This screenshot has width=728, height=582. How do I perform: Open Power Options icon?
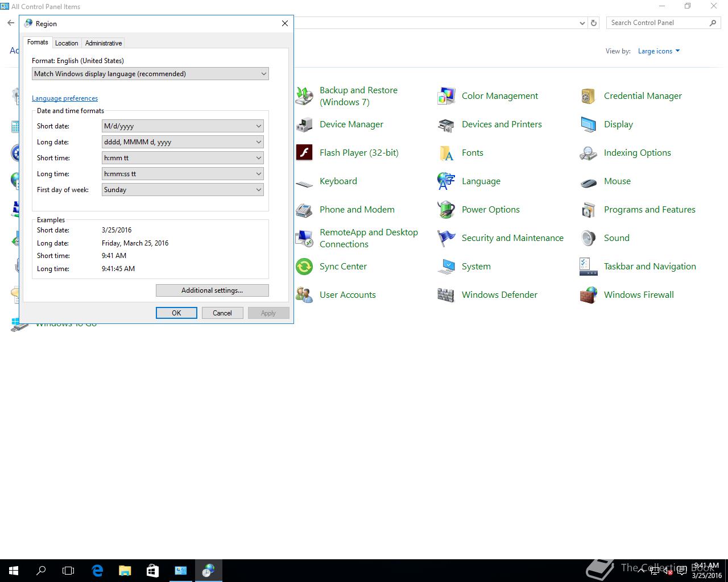446,210
